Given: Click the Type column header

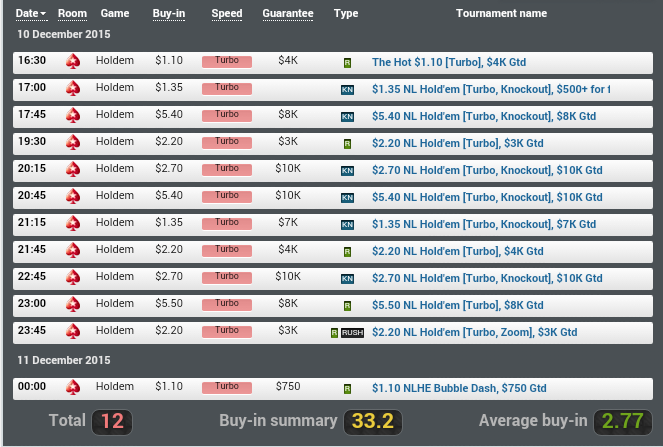Looking at the screenshot, I should (x=346, y=14).
